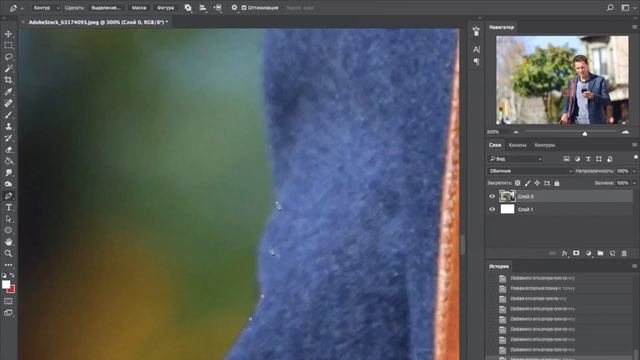Create a new layer group folder

pos(600,253)
